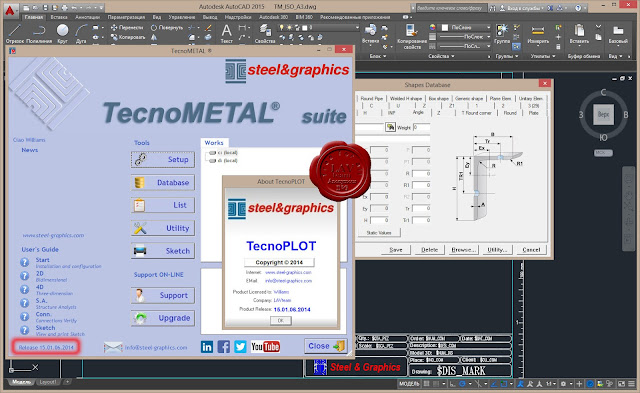Click the Sketch button in TecnoMETAL Tools
The width and height of the screenshot is (640, 393).
[163, 251]
